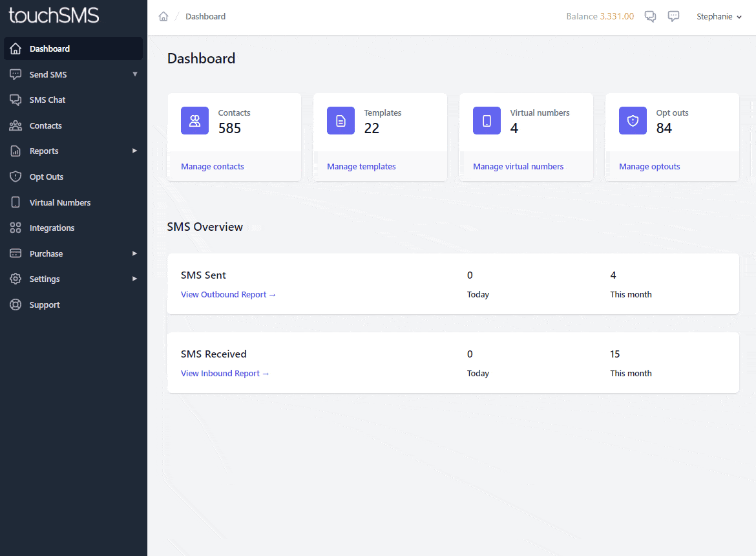Viewport: 756px width, 556px height.
Task: Click the Support lifebuoy icon in sidebar
Action: [16, 305]
